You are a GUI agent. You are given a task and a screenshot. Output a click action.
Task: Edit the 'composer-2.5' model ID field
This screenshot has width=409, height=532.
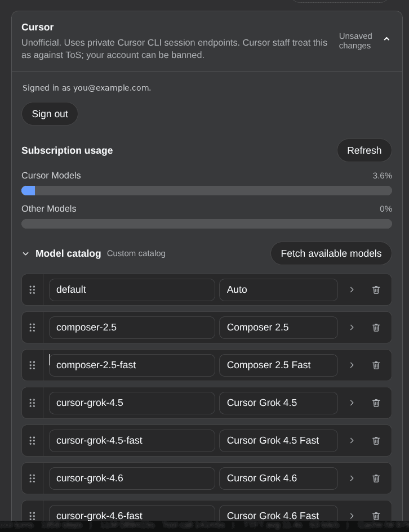point(132,328)
